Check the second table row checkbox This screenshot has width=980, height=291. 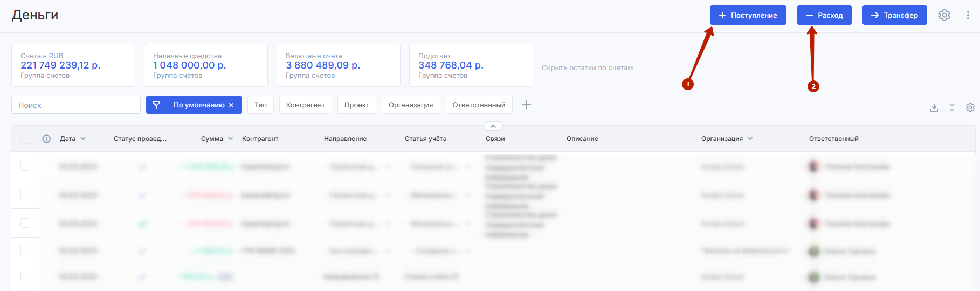coord(25,194)
